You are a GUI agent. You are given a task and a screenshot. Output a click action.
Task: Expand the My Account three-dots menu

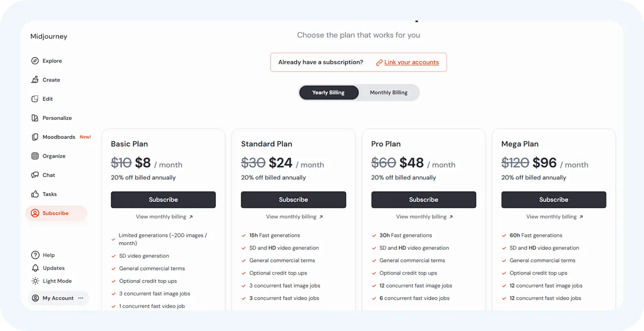(81, 298)
